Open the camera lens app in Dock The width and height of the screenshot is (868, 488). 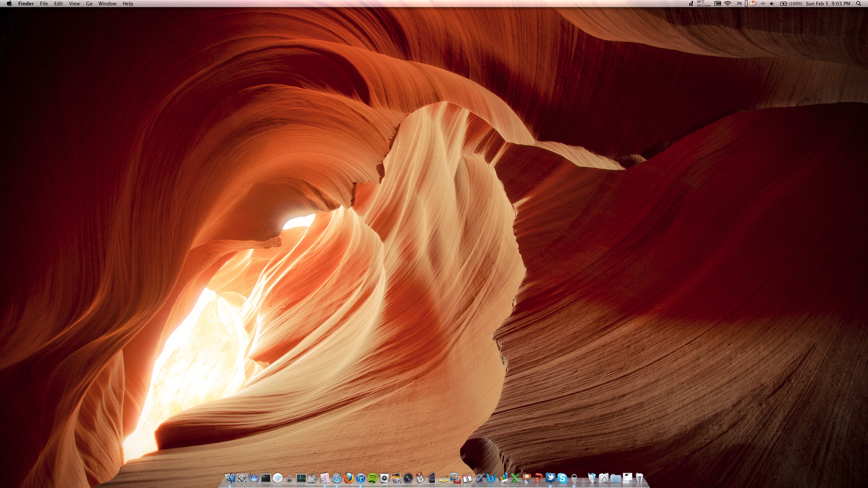pos(408,478)
